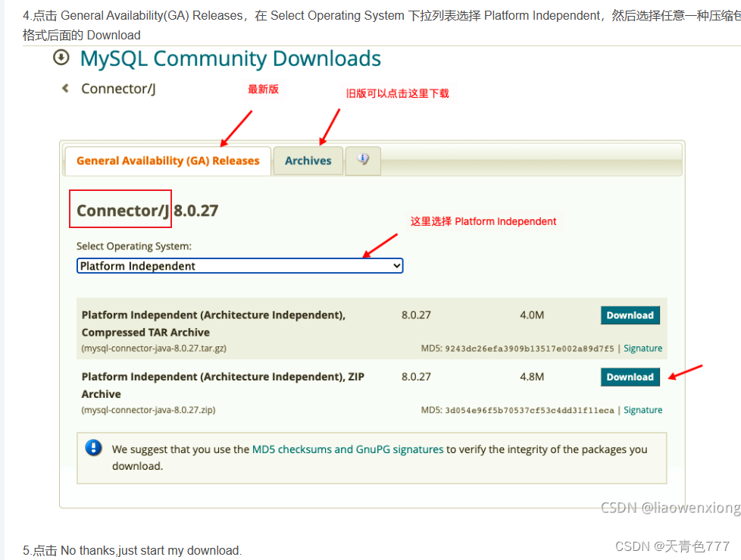This screenshot has height=560, width=741.
Task: Click the ZIP Archive package title
Action: point(223,385)
